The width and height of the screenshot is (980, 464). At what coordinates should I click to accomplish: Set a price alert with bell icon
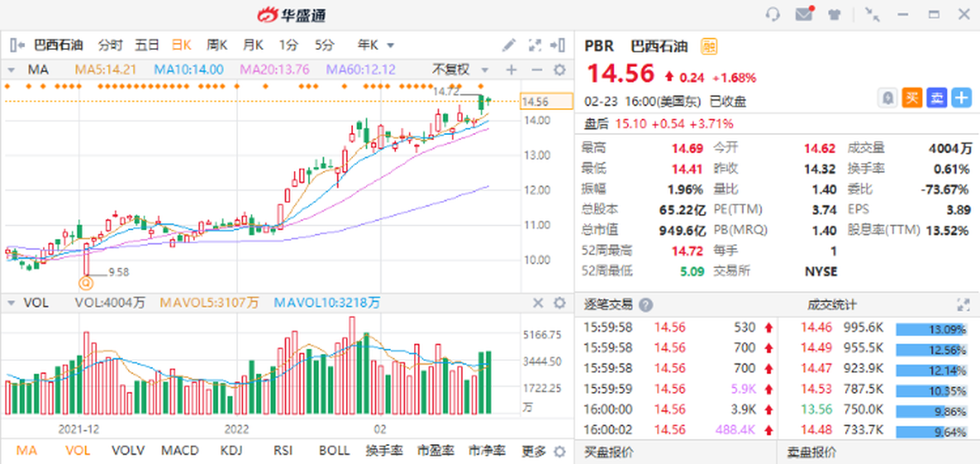(888, 98)
